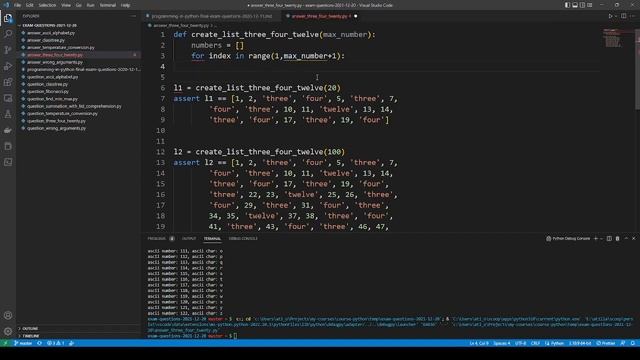Open the Selection menu
The image size is (640, 360).
coord(47,5)
